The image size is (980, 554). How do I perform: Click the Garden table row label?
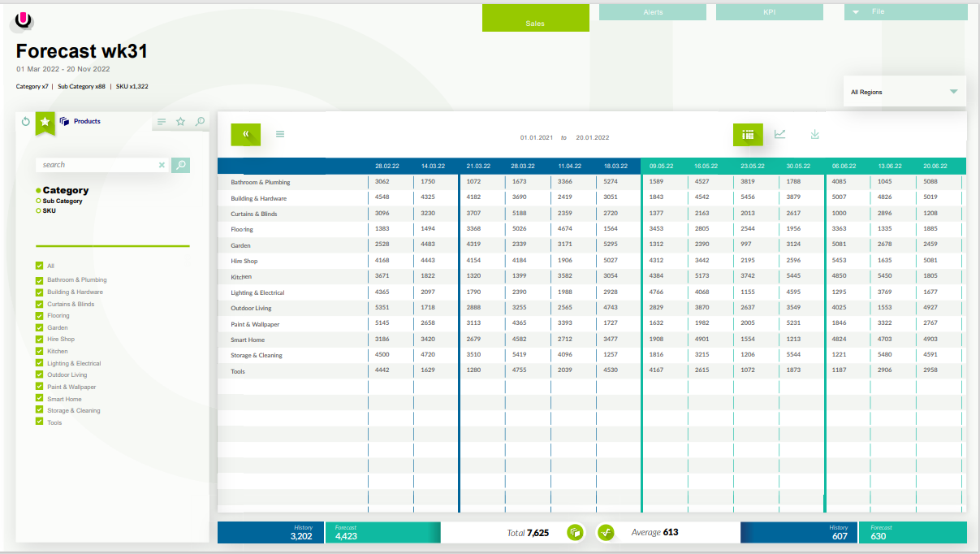pyautogui.click(x=240, y=245)
